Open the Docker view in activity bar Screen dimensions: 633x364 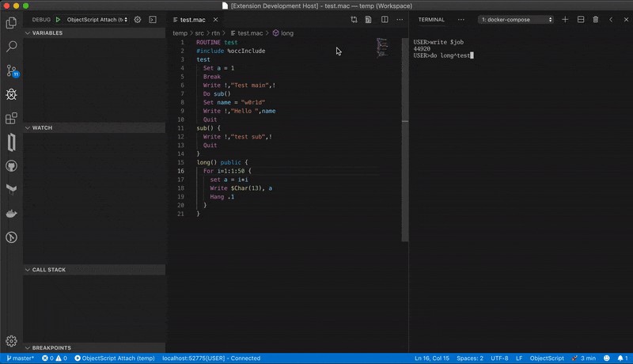click(11, 214)
